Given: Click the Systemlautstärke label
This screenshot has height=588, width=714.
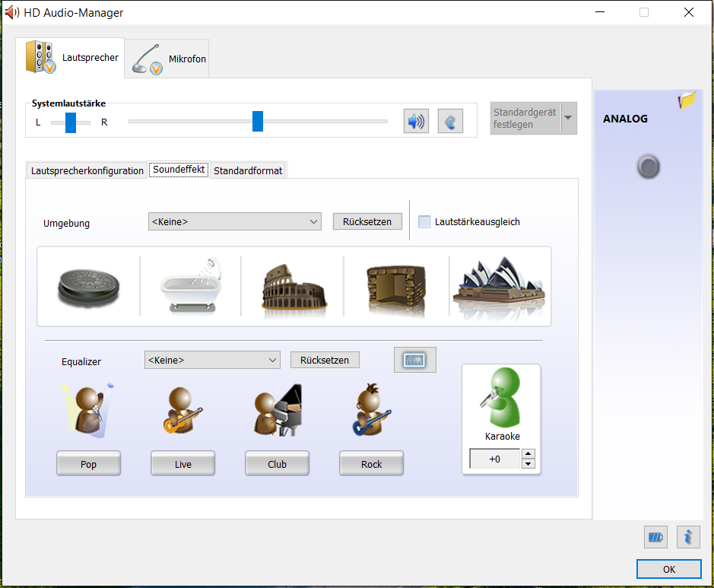Looking at the screenshot, I should [x=68, y=103].
